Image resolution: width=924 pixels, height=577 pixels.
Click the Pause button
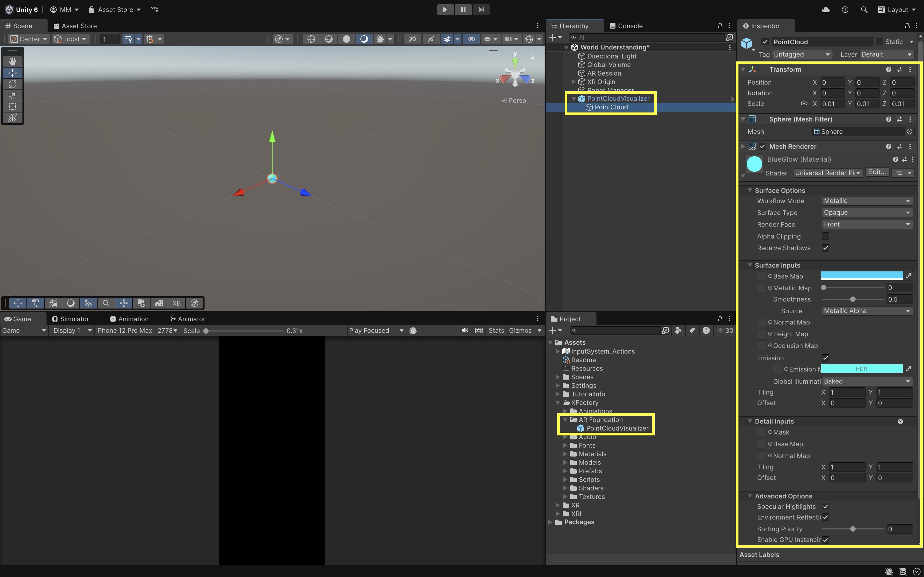463,10
